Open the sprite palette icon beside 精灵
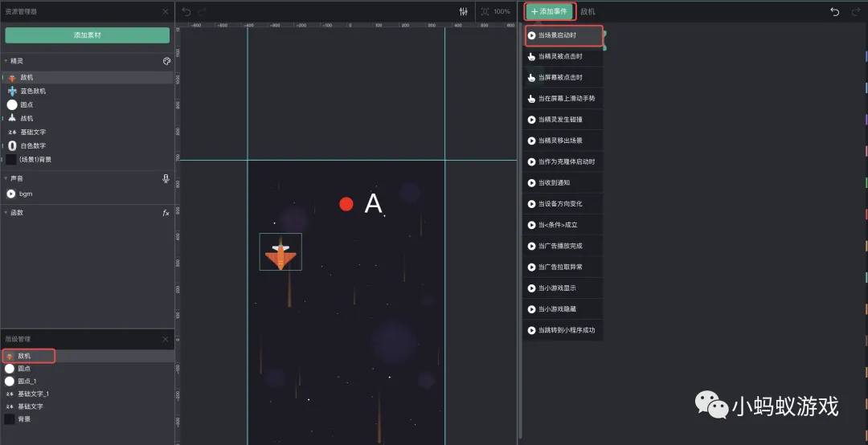Screen dimensions: 868x445 [166, 61]
